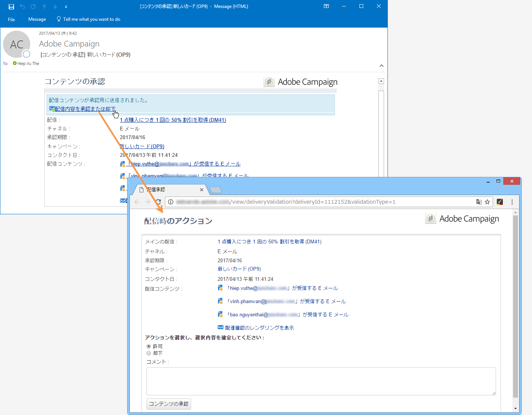Click the AC sender avatar
The width and height of the screenshot is (532, 415).
coord(17,44)
